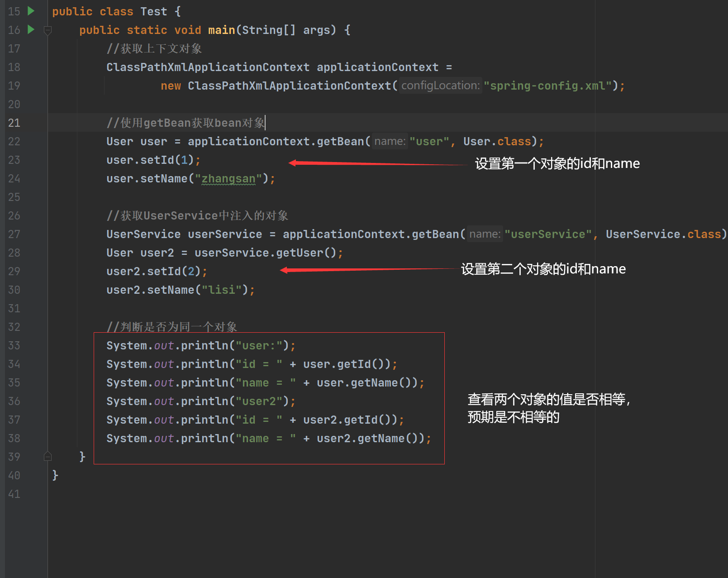Click user.getId() call on line 34
This screenshot has width=728, height=578.
pos(347,364)
